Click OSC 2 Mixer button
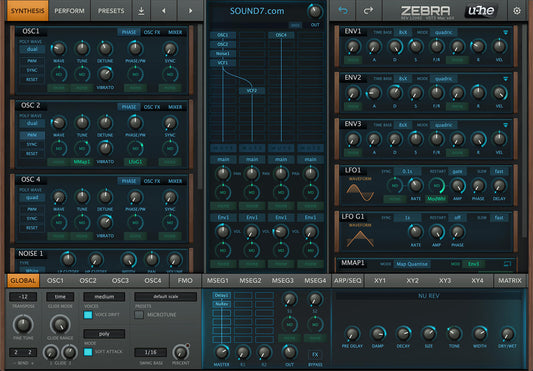Image resolution: width=533 pixels, height=371 pixels. tap(175, 107)
